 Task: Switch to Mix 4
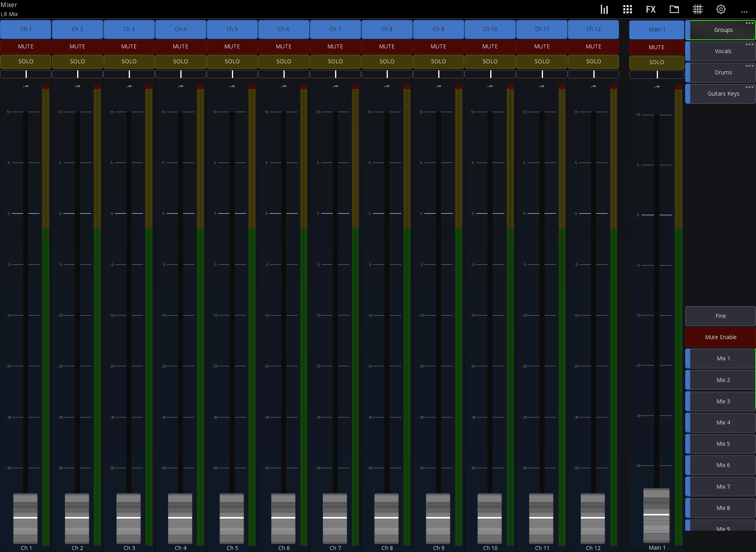pos(721,423)
